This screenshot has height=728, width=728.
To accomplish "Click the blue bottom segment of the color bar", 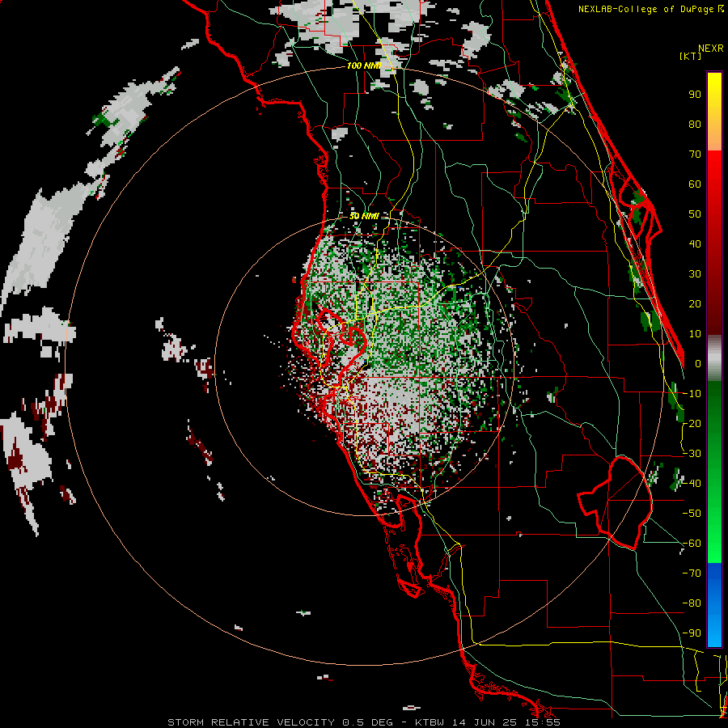I will pyautogui.click(x=714, y=604).
